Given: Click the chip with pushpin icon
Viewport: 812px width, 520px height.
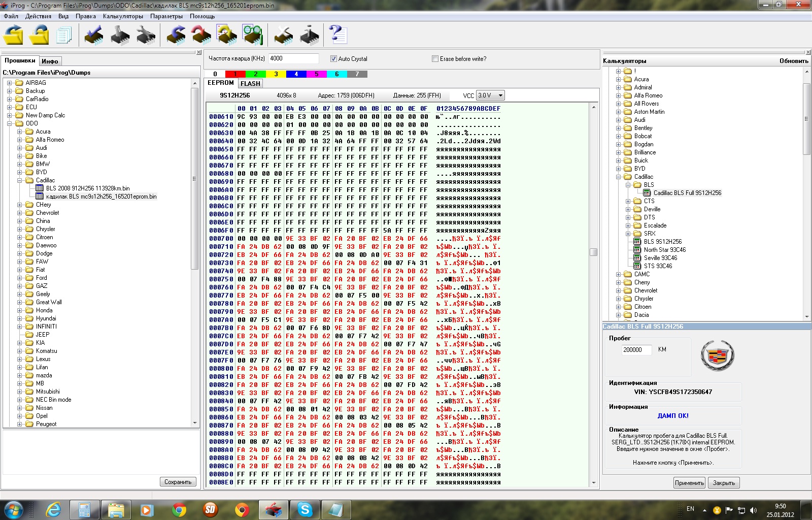Looking at the screenshot, I should pos(120,35).
